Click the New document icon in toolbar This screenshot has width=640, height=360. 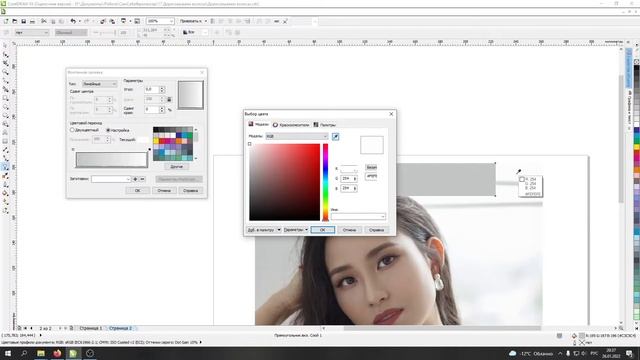(x=6, y=21)
